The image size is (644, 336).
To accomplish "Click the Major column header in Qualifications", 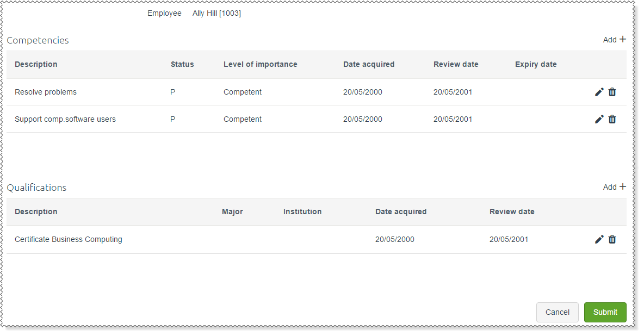I will tap(232, 211).
